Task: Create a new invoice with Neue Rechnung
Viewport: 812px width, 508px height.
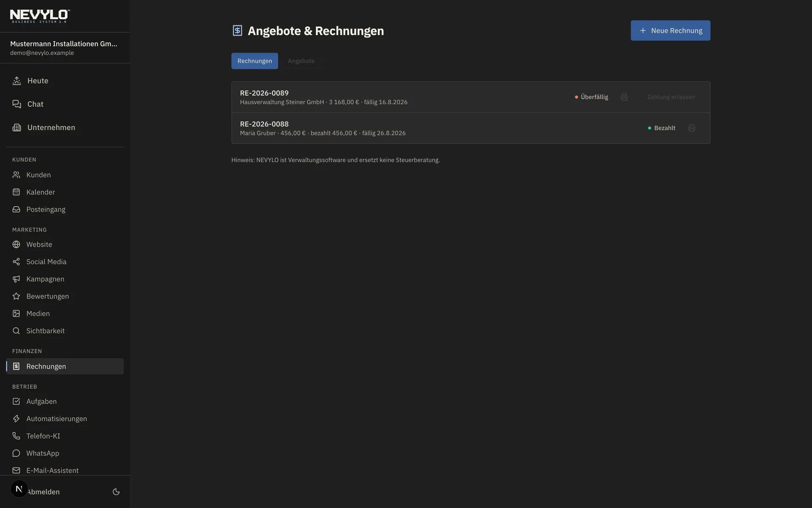Action: 670,30
